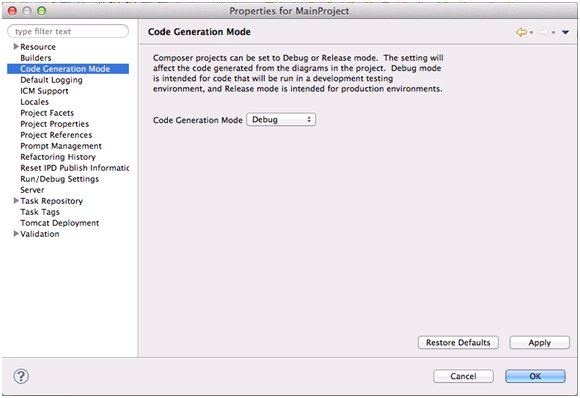The image size is (580, 398).
Task: Select Project References item
Action: (56, 135)
